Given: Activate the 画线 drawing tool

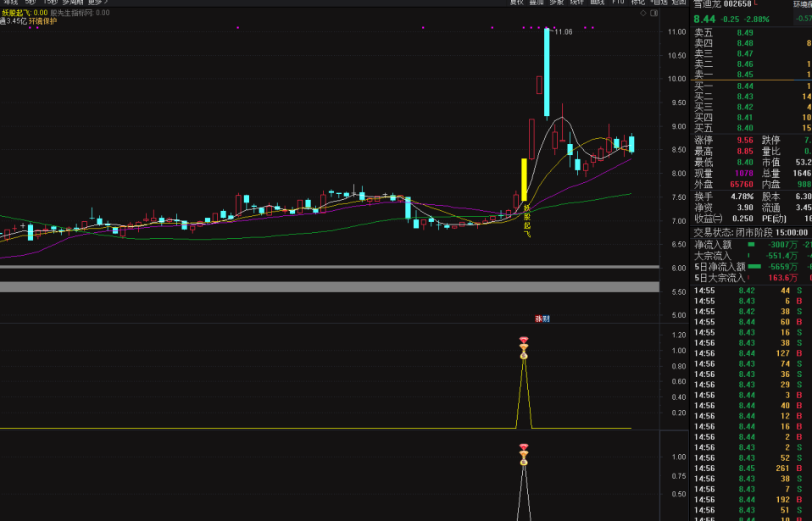Looking at the screenshot, I should click(598, 2).
